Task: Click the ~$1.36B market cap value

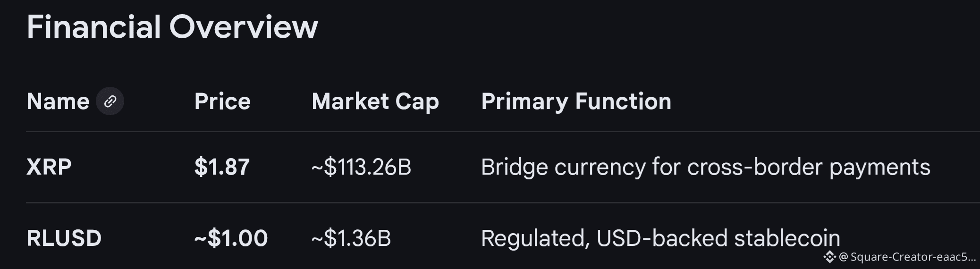Action: click(351, 238)
